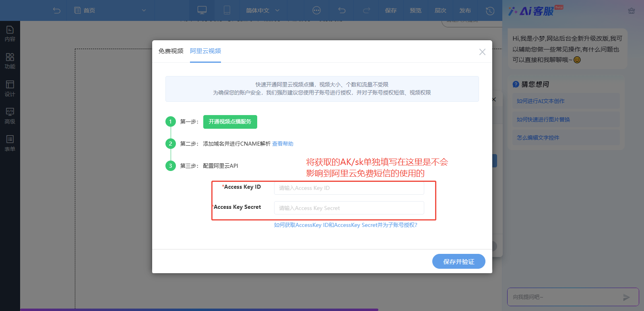The width and height of the screenshot is (644, 311).
Task: Undo the last edit
Action: (x=342, y=10)
